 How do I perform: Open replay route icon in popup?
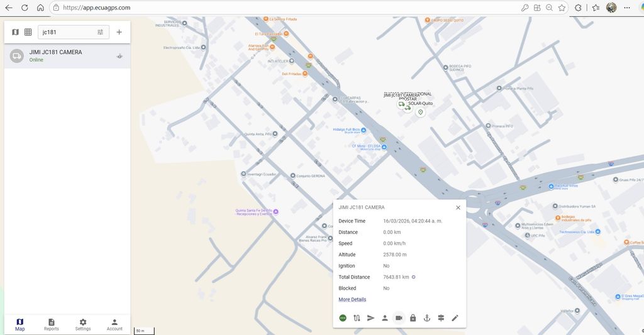[357, 318]
